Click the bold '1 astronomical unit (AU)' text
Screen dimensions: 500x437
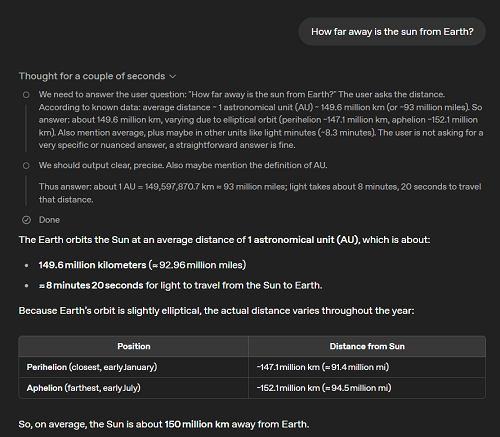[x=304, y=240]
